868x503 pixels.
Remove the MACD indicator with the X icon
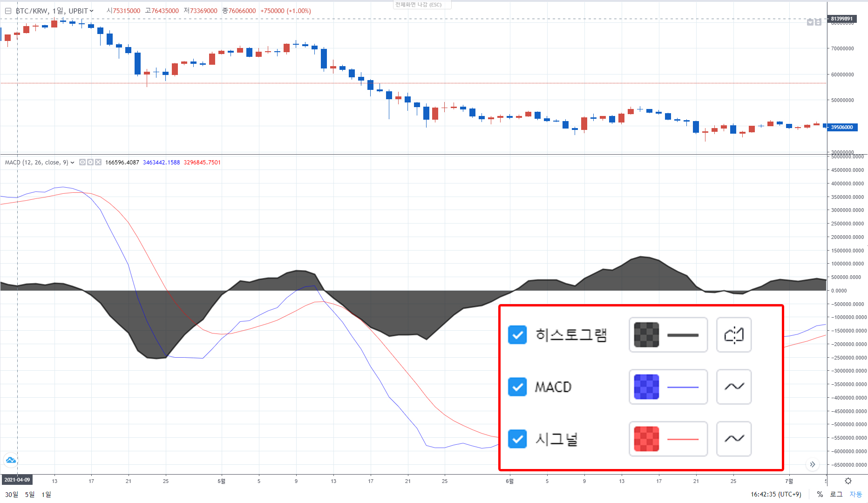point(98,162)
